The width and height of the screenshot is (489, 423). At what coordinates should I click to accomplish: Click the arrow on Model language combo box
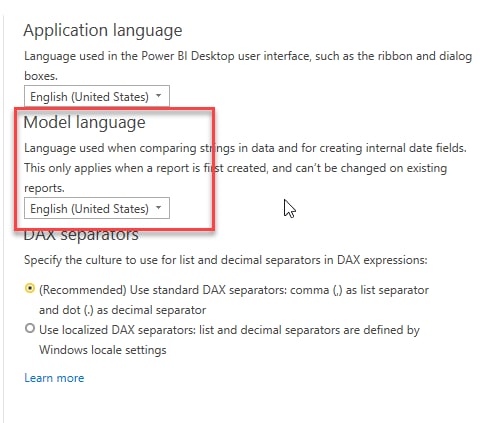159,208
